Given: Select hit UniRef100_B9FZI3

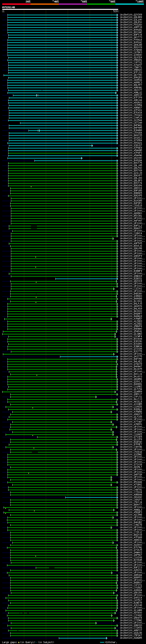Looking at the screenshot, I should 131,567.
